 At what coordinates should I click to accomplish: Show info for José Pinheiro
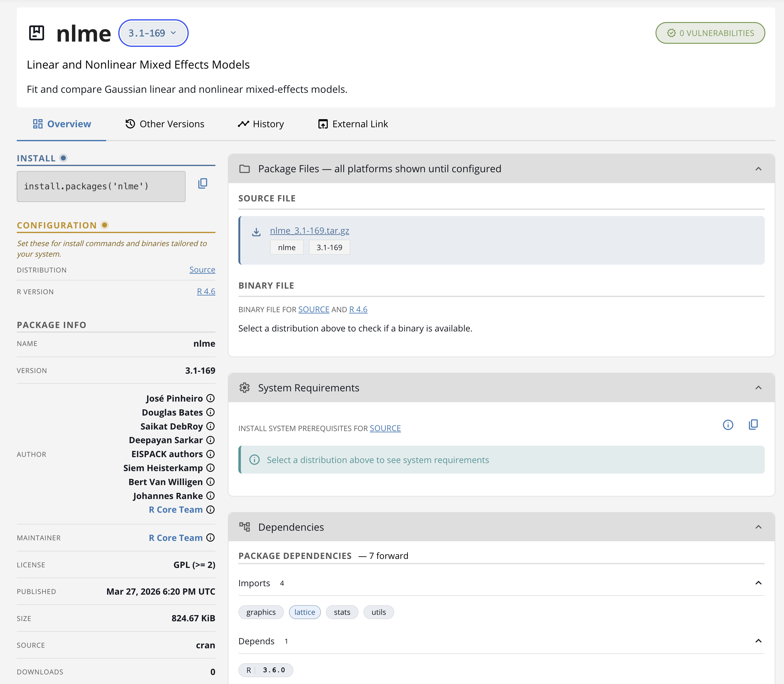click(211, 398)
